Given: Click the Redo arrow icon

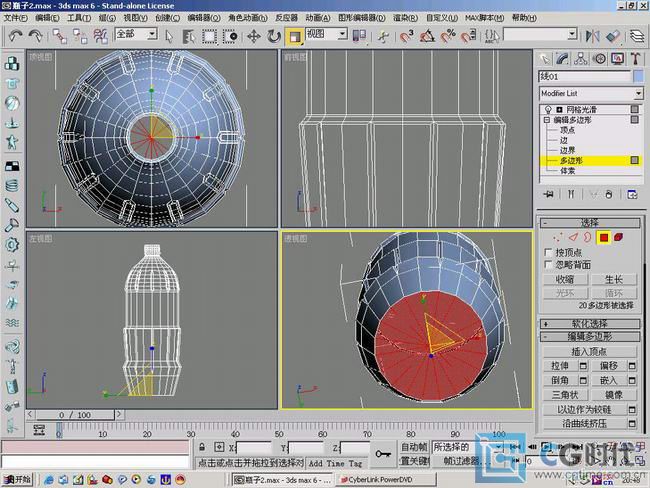Looking at the screenshot, I should 36,36.
